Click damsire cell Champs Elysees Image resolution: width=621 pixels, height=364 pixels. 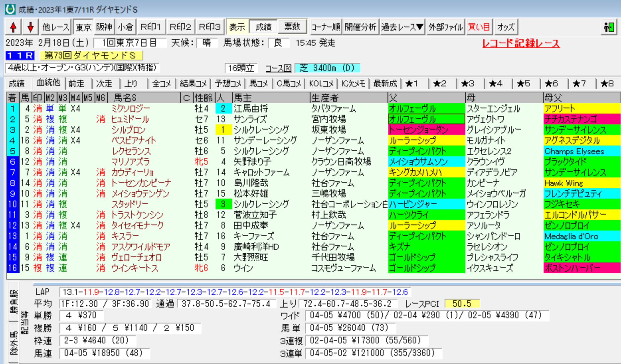(x=582, y=151)
